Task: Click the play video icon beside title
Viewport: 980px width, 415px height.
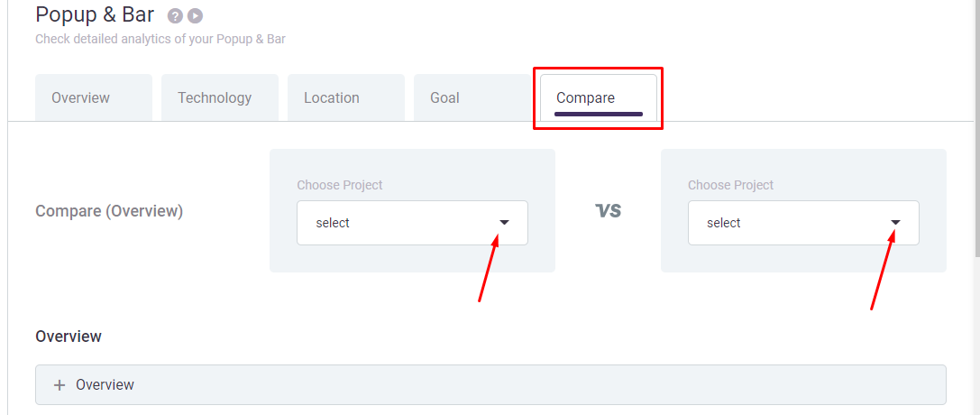Action: click(x=195, y=15)
